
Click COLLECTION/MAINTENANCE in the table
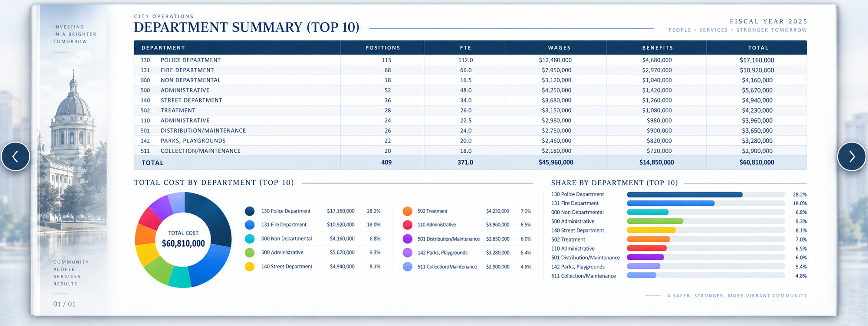tap(200, 151)
